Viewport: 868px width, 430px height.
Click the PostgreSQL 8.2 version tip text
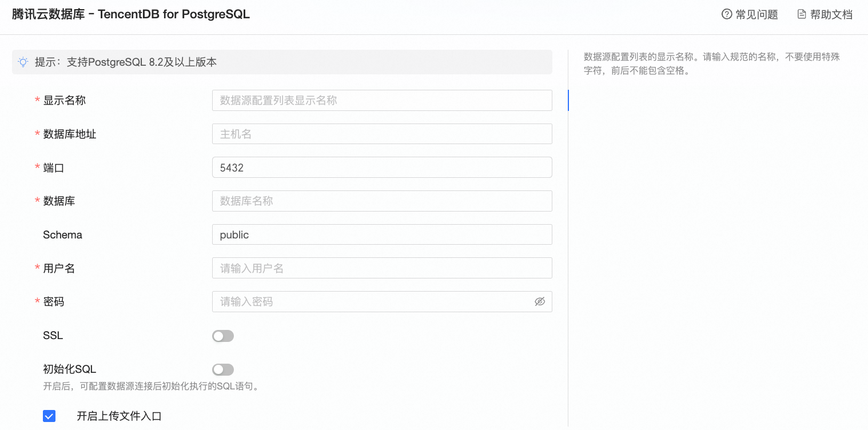point(126,62)
